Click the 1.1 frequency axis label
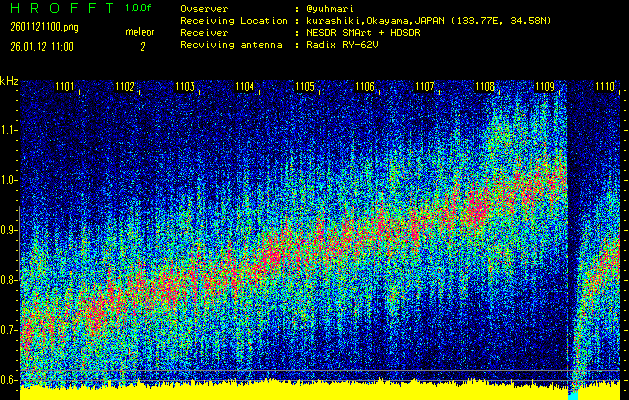Image resolution: width=629 pixels, height=400 pixels. [x=9, y=130]
